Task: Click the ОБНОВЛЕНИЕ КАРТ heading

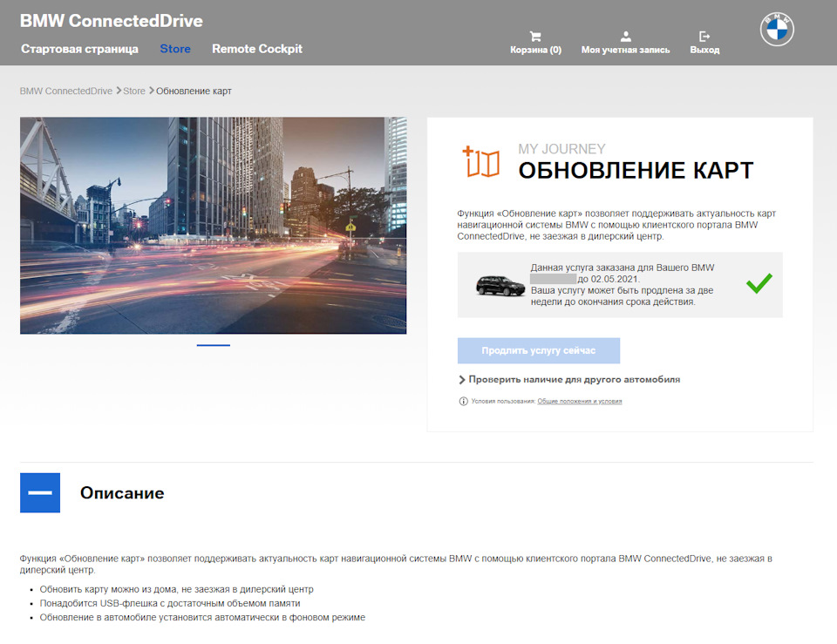Action: 636,171
